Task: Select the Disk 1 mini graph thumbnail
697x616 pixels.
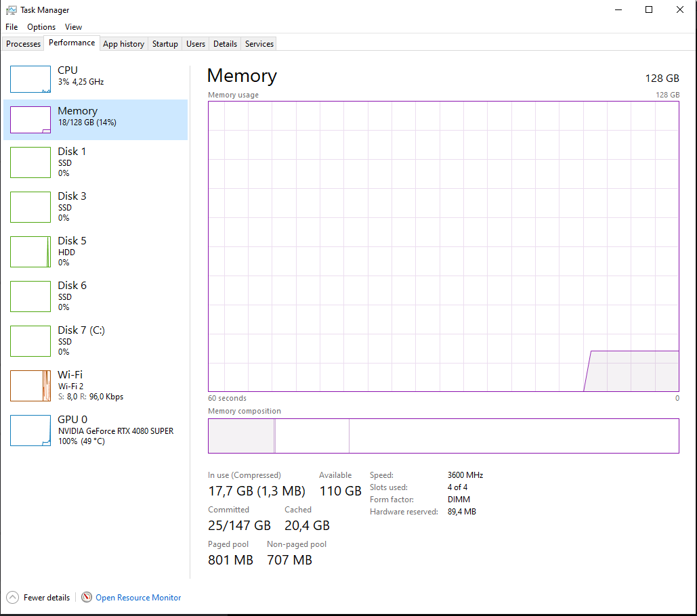Action: 30,162
